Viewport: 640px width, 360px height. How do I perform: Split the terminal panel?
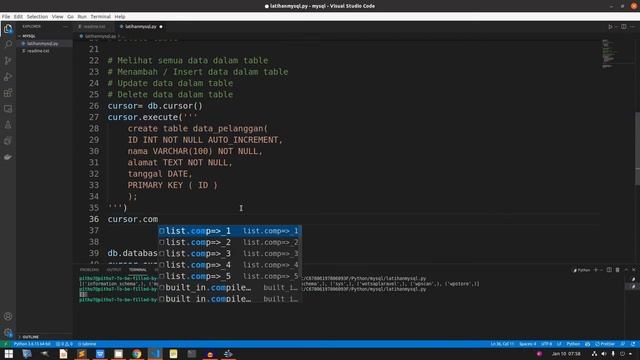pos(609,270)
